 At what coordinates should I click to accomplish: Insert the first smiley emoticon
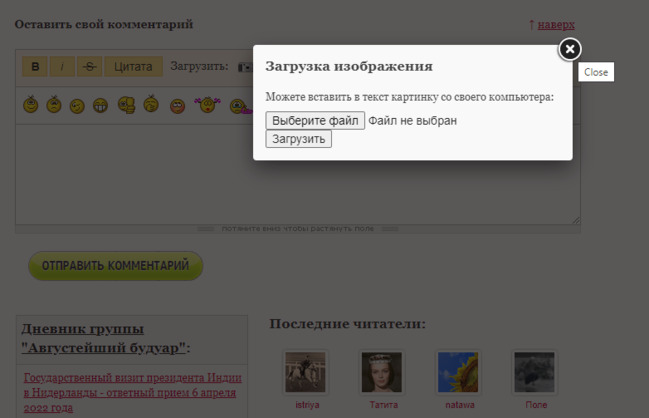[x=31, y=104]
